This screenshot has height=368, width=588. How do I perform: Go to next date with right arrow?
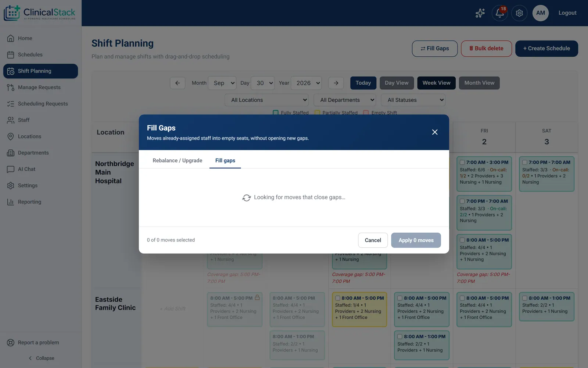tap(336, 83)
